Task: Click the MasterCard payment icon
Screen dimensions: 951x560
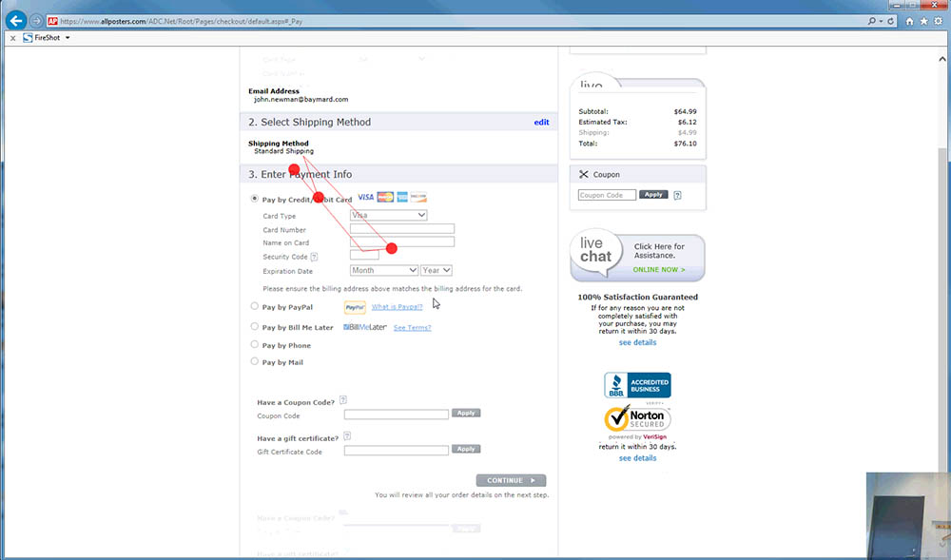Action: pyautogui.click(x=385, y=197)
